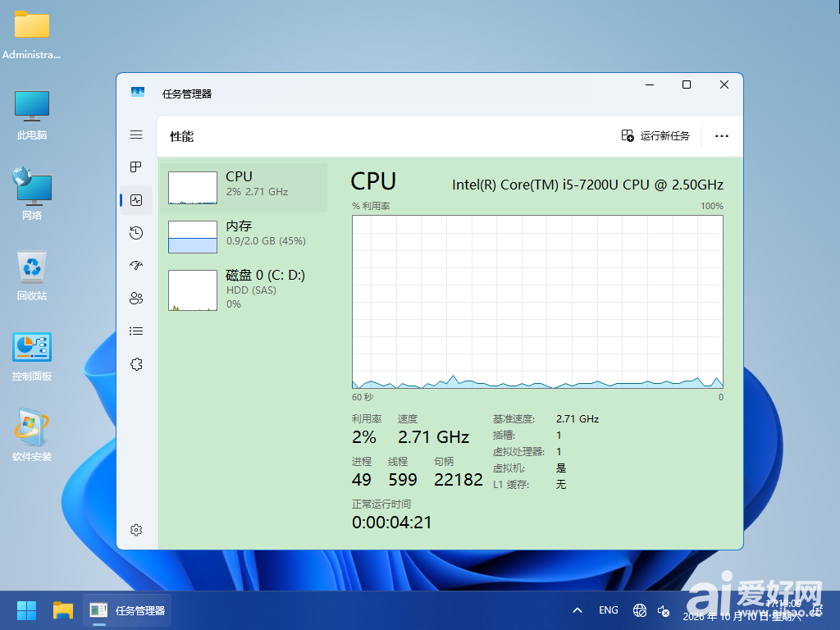840x630 pixels.
Task: Select the 软件安装 desktop icon
Action: [32, 435]
